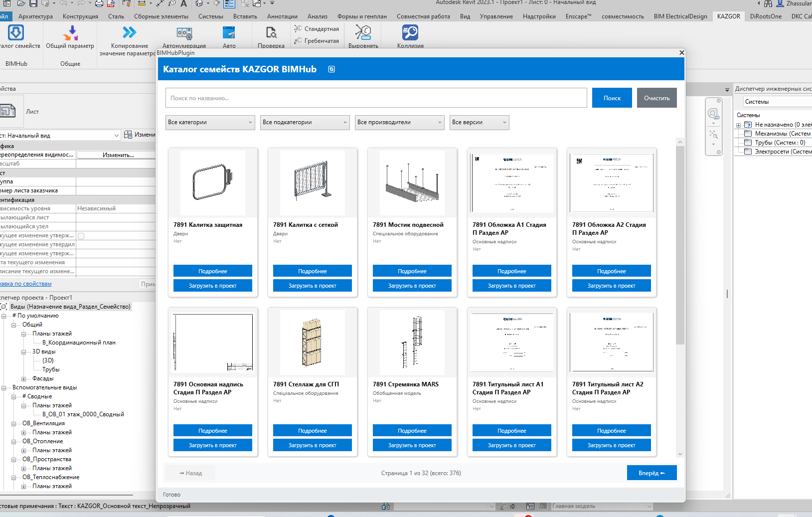The height and width of the screenshot is (517, 812).
Task: Open the Все категории dropdown
Action: coord(210,123)
